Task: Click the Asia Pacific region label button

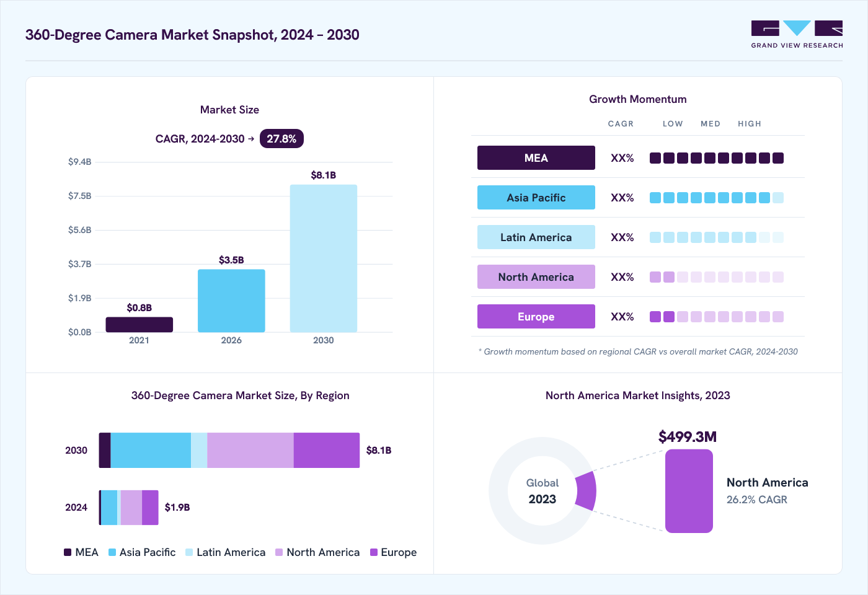Action: pyautogui.click(x=536, y=198)
